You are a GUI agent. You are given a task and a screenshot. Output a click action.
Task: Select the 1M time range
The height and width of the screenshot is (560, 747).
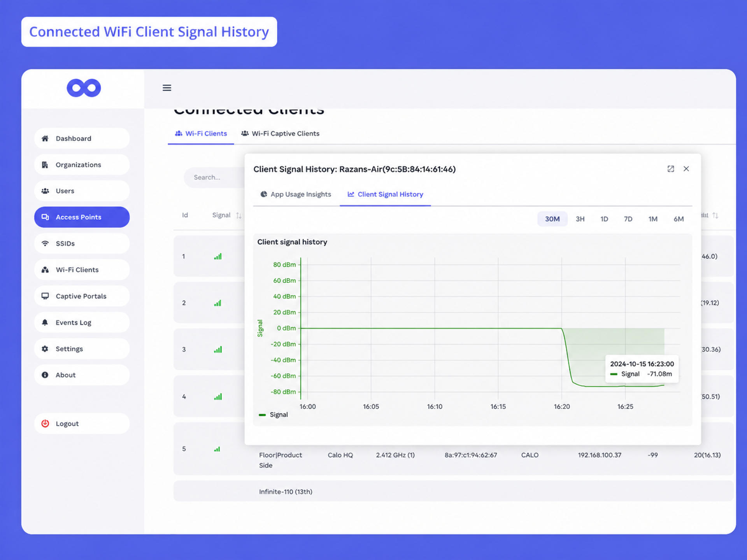(x=653, y=219)
